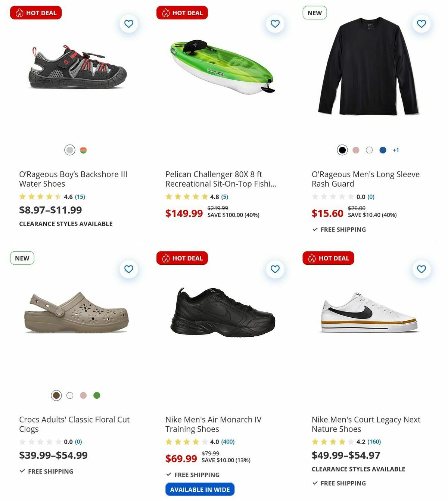The image size is (448, 501).
Task: Select the red multicolor swatch for Water Shoes
Action: pos(83,150)
